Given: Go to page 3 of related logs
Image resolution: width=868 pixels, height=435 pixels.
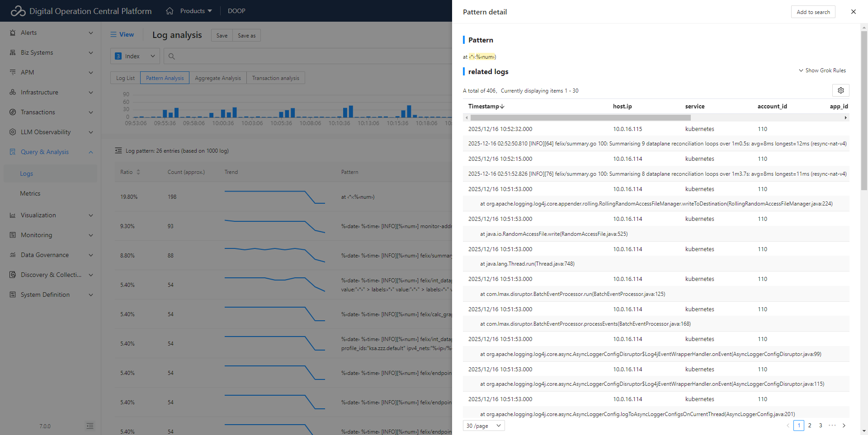Looking at the screenshot, I should [x=821, y=425].
